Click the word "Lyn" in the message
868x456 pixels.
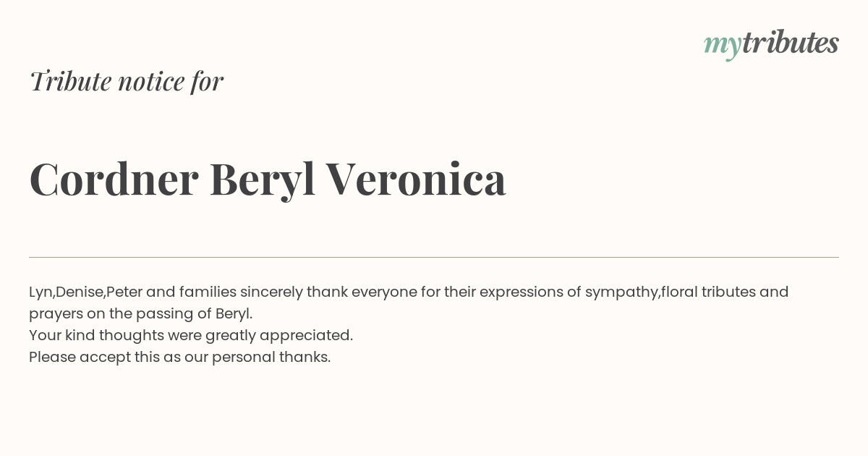coord(41,292)
